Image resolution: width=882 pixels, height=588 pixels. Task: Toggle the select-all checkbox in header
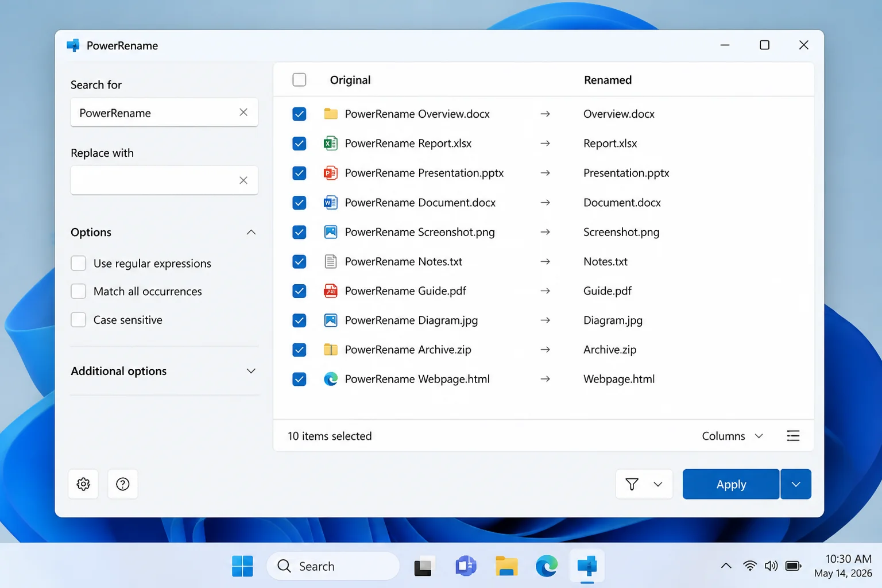click(x=299, y=80)
